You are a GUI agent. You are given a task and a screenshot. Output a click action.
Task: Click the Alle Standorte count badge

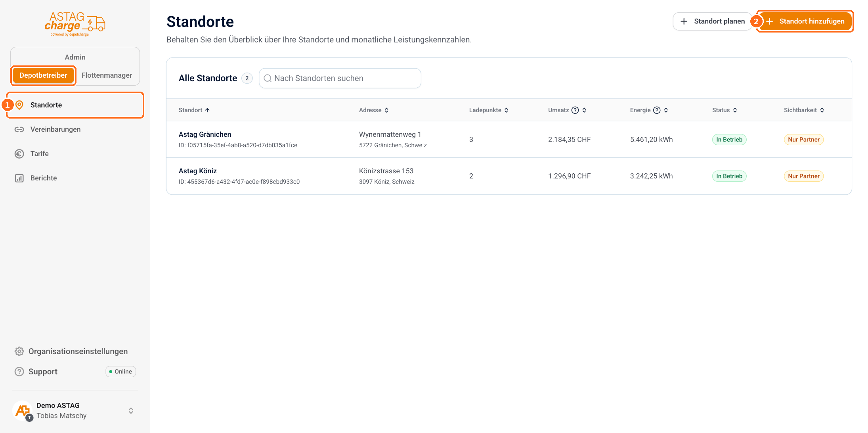pos(247,78)
